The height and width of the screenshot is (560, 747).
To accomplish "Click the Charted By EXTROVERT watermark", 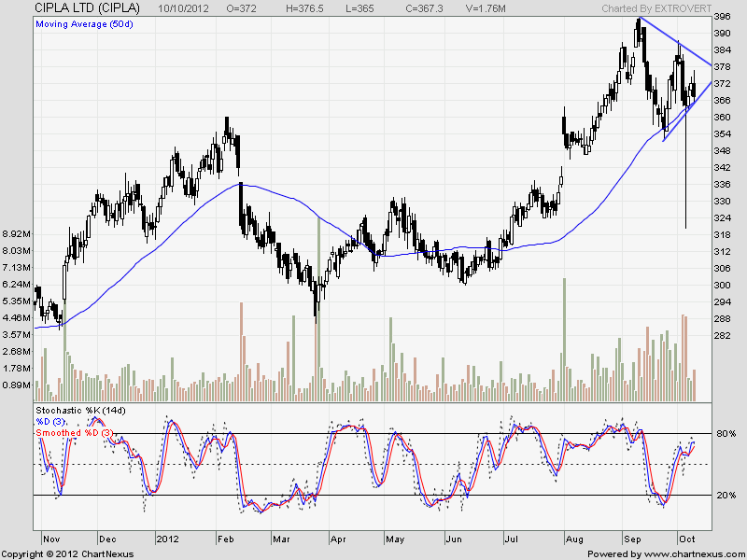I will (x=655, y=8).
